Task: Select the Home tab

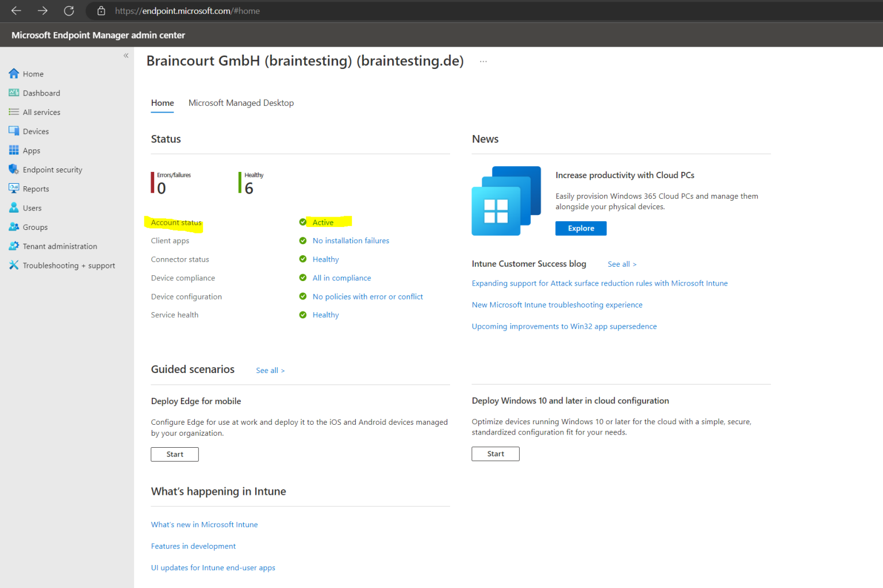Action: [x=162, y=102]
